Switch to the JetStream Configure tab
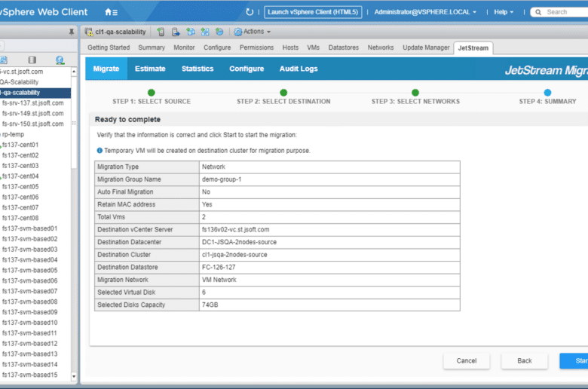Image resolution: width=588 pixels, height=389 pixels. pos(247,69)
